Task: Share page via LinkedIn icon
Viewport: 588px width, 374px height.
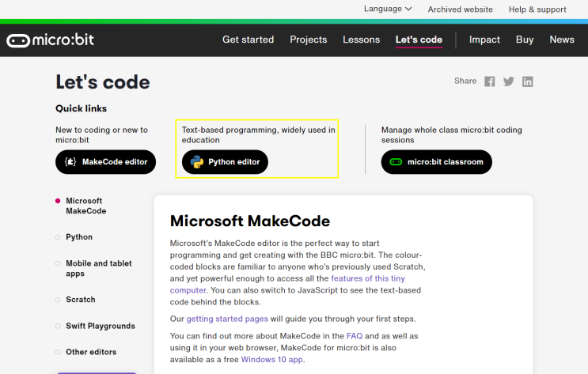Action: 528,81
